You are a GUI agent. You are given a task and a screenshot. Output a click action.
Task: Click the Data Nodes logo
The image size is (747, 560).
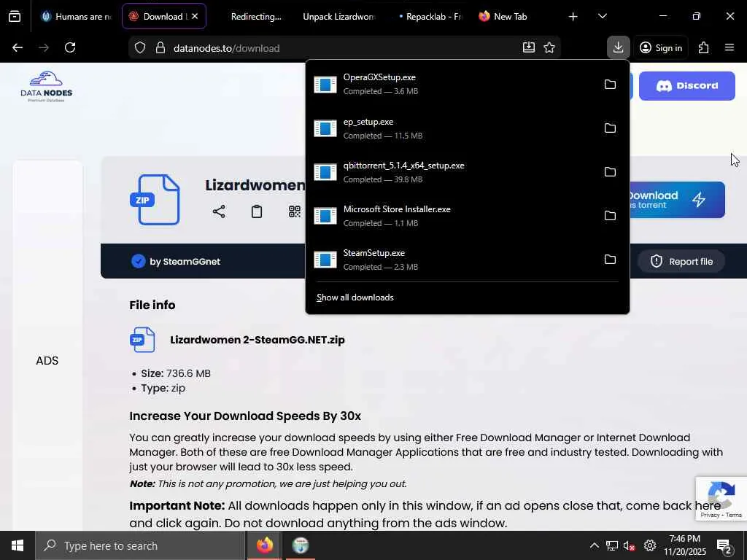[x=46, y=86]
